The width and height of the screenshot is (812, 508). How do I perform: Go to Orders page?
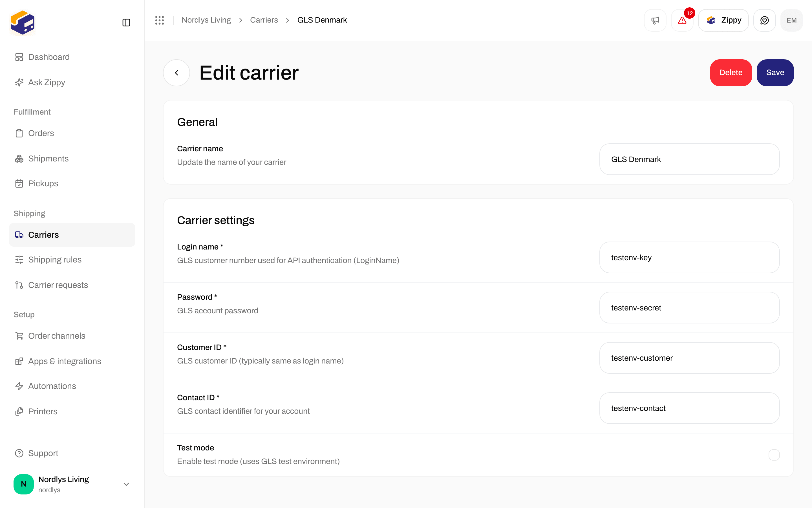72,133
